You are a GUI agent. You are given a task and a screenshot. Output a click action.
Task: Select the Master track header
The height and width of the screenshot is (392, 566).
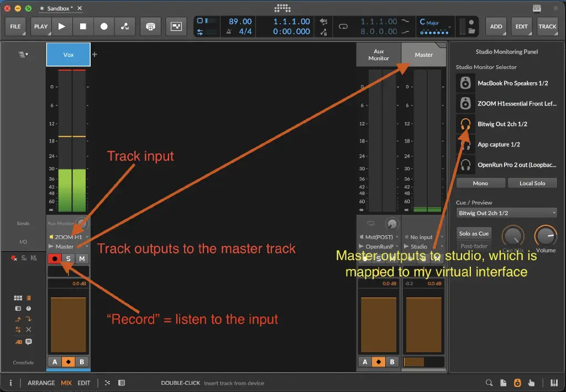(x=423, y=55)
